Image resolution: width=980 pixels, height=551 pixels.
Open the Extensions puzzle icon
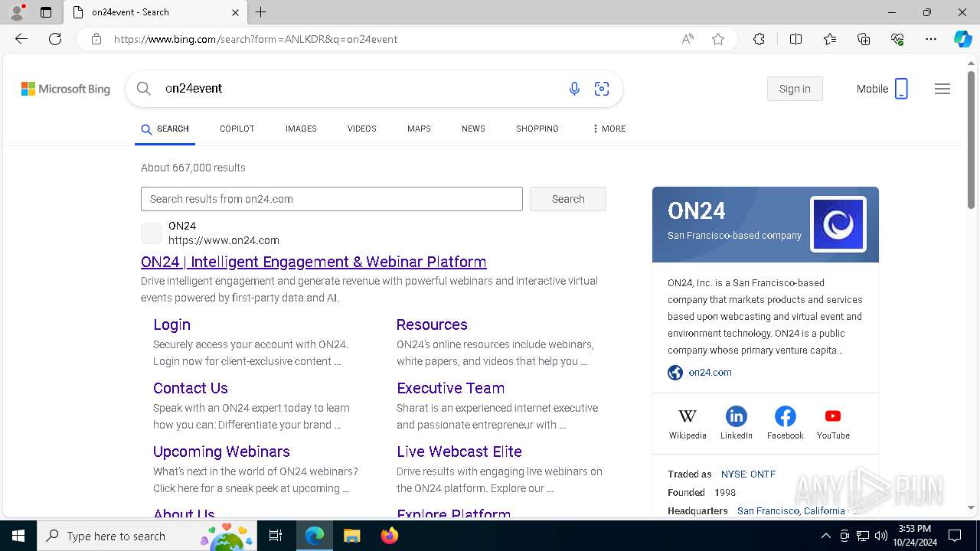tap(759, 39)
